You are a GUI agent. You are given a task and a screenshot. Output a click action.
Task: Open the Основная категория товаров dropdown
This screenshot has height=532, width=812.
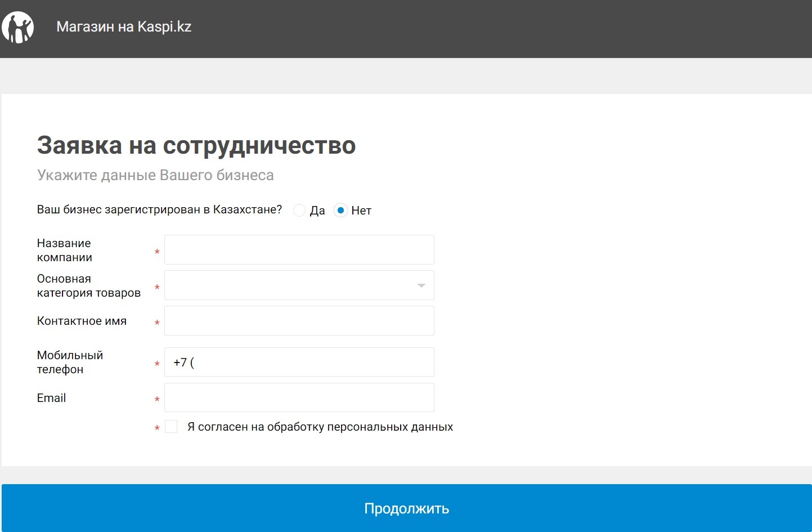click(x=299, y=285)
